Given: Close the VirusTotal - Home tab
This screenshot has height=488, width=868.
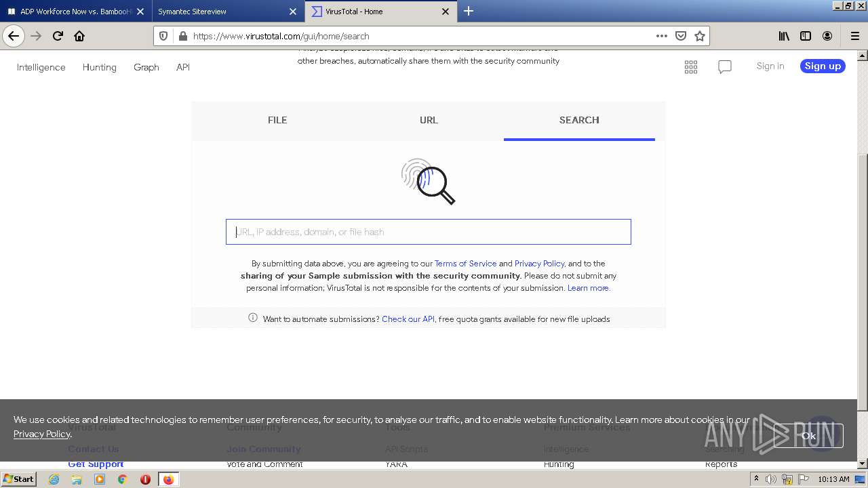Looking at the screenshot, I should [x=446, y=12].
